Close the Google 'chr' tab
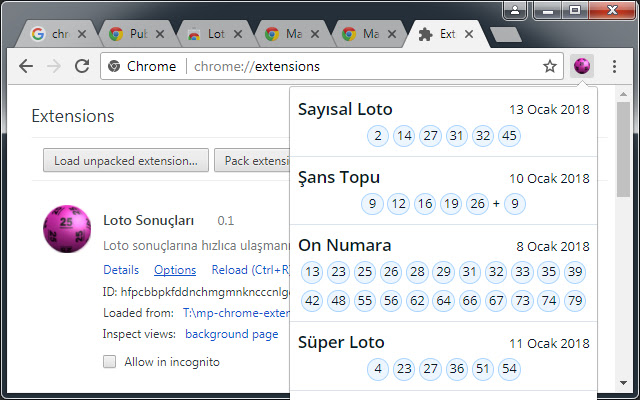 coord(82,34)
